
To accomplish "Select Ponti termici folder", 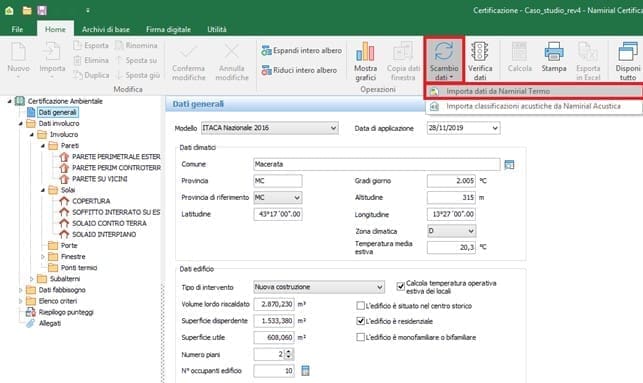I will click(x=79, y=267).
